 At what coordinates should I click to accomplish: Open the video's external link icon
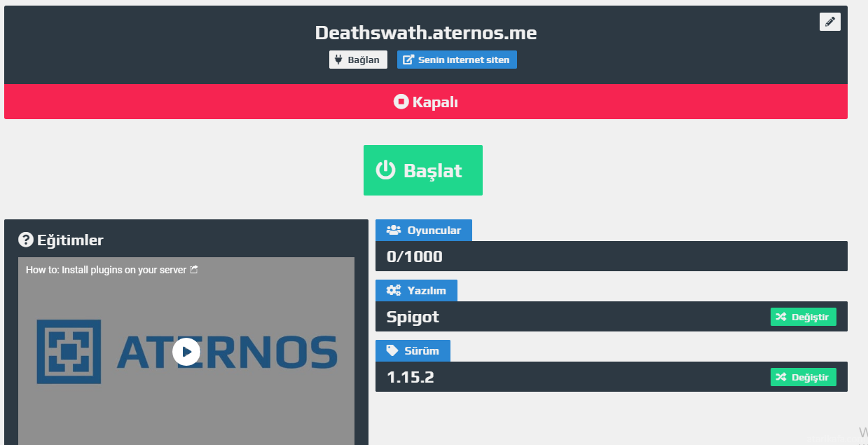click(194, 269)
